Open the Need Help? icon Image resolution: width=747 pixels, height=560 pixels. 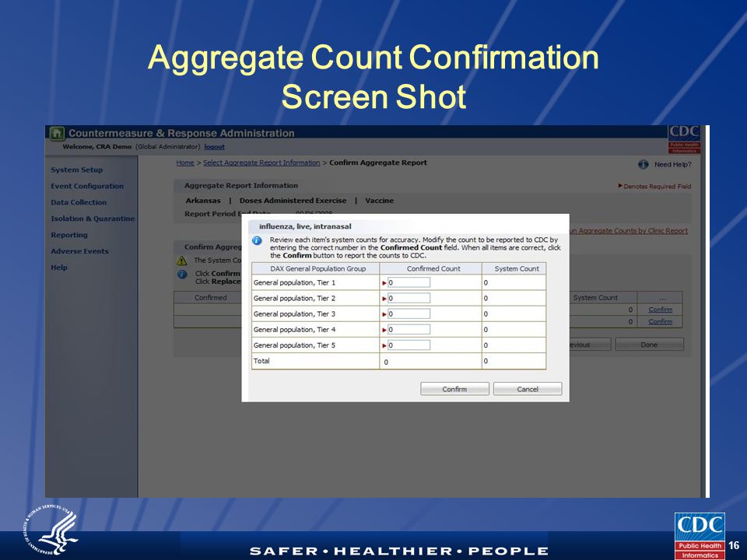pyautogui.click(x=644, y=164)
